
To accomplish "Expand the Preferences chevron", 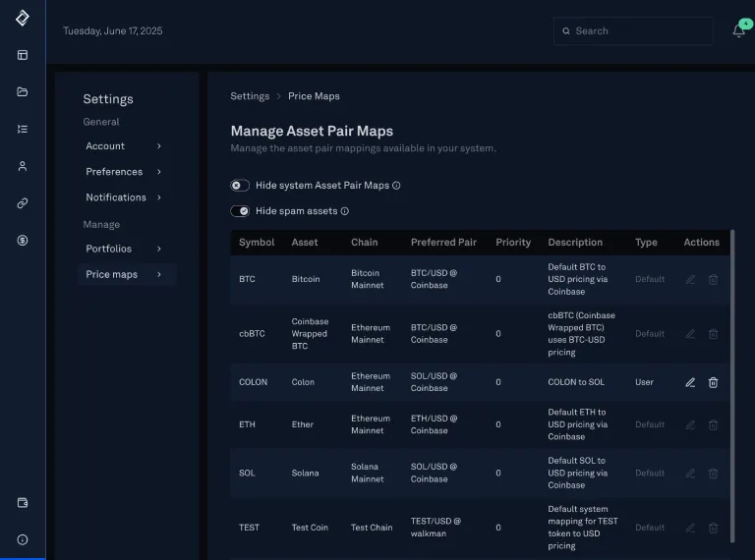I will [x=159, y=172].
